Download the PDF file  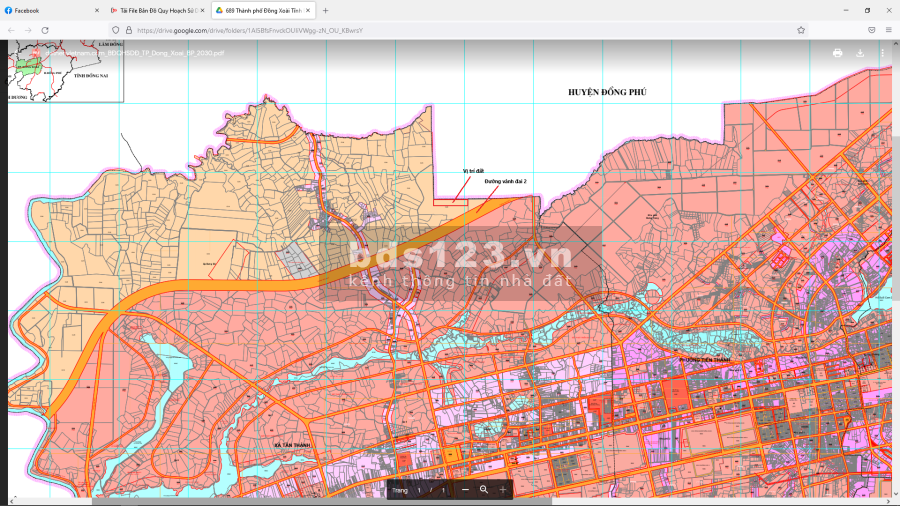tap(860, 53)
